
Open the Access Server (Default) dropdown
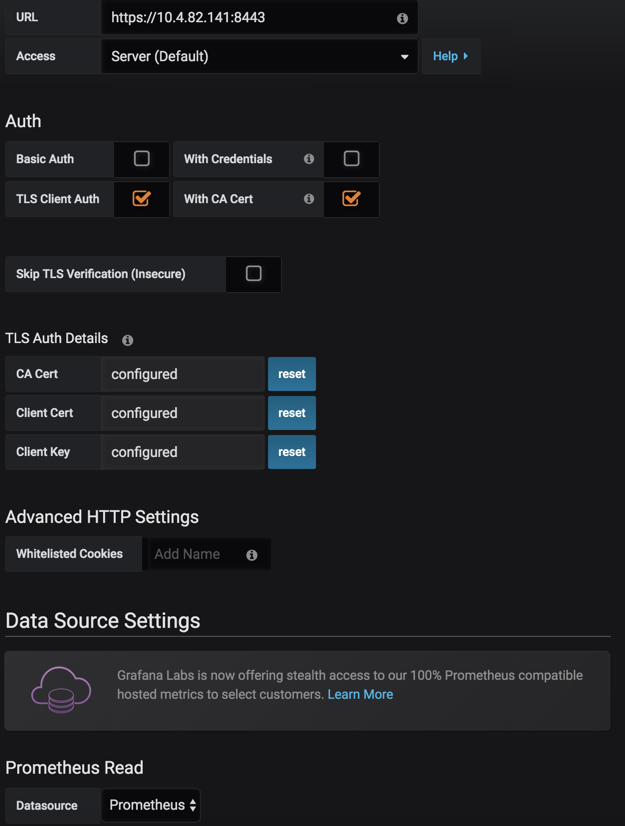click(259, 57)
